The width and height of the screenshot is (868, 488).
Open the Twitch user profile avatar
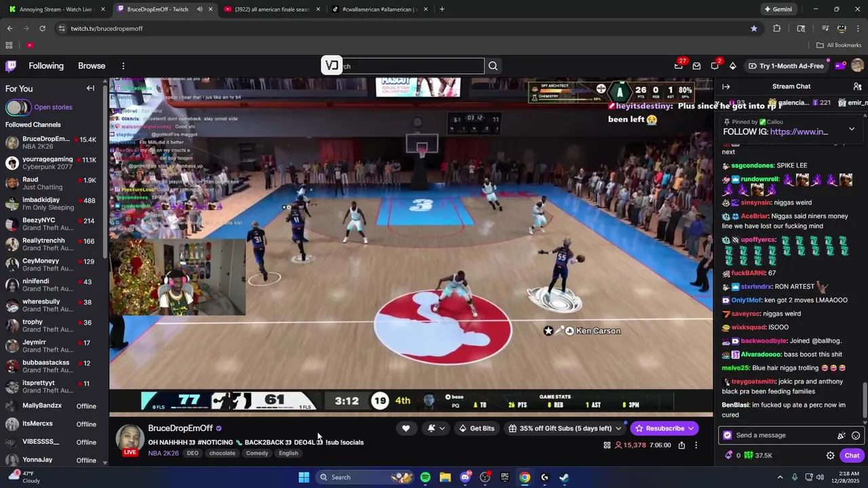tap(857, 66)
